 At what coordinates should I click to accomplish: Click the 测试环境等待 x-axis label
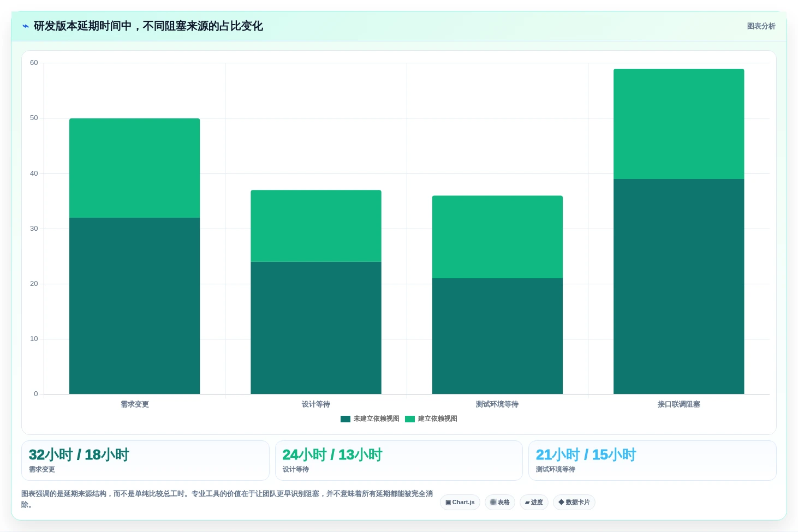497,404
